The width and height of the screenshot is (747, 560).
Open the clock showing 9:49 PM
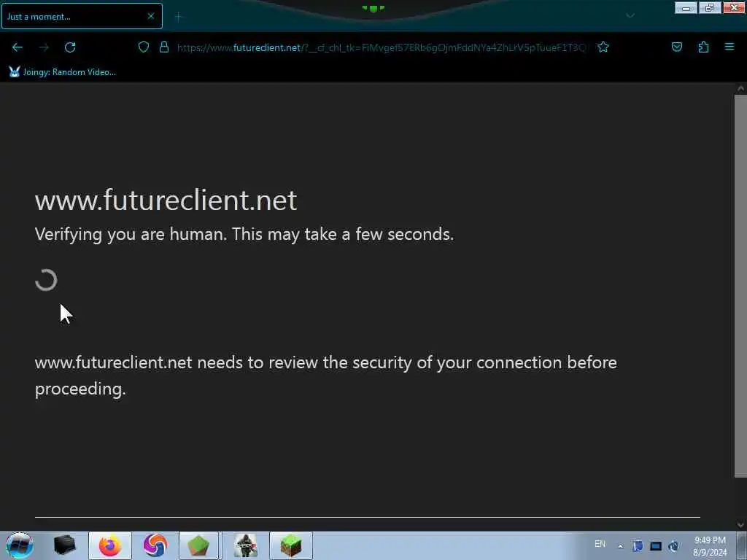click(710, 546)
